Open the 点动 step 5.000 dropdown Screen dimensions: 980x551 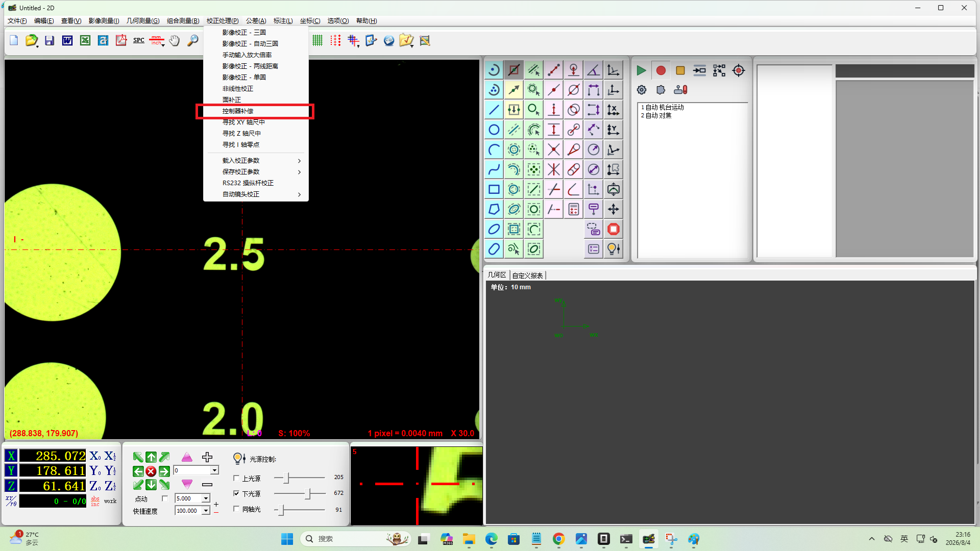click(206, 498)
